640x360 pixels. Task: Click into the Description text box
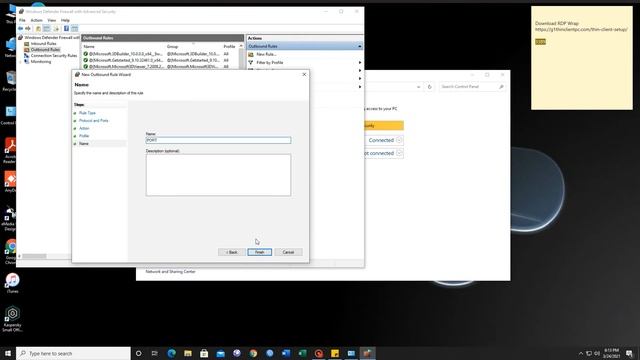218,175
